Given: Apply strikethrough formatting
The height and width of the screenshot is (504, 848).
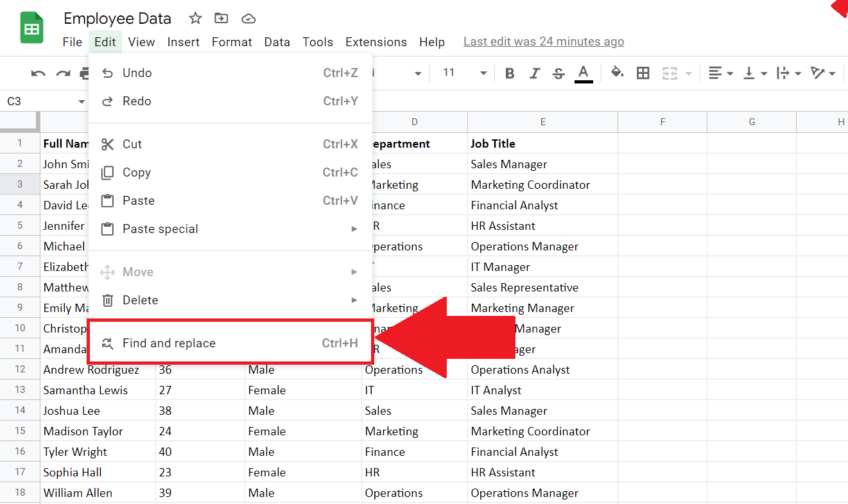Looking at the screenshot, I should [558, 73].
